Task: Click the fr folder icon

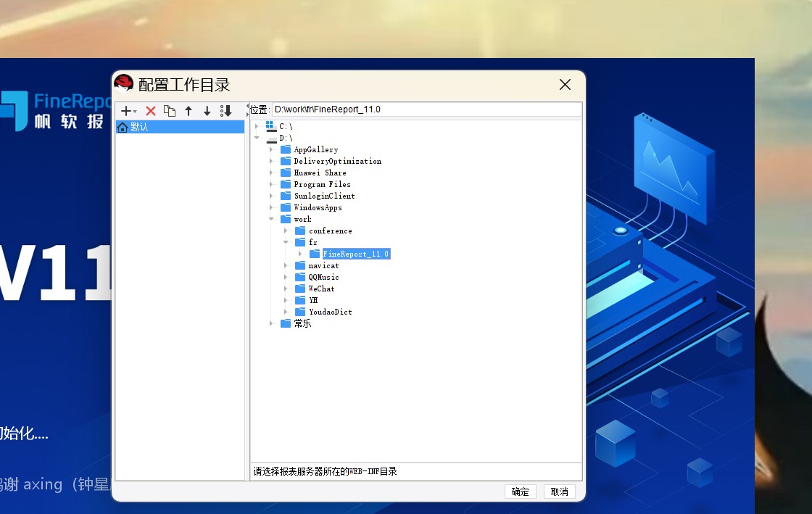Action: (x=300, y=242)
